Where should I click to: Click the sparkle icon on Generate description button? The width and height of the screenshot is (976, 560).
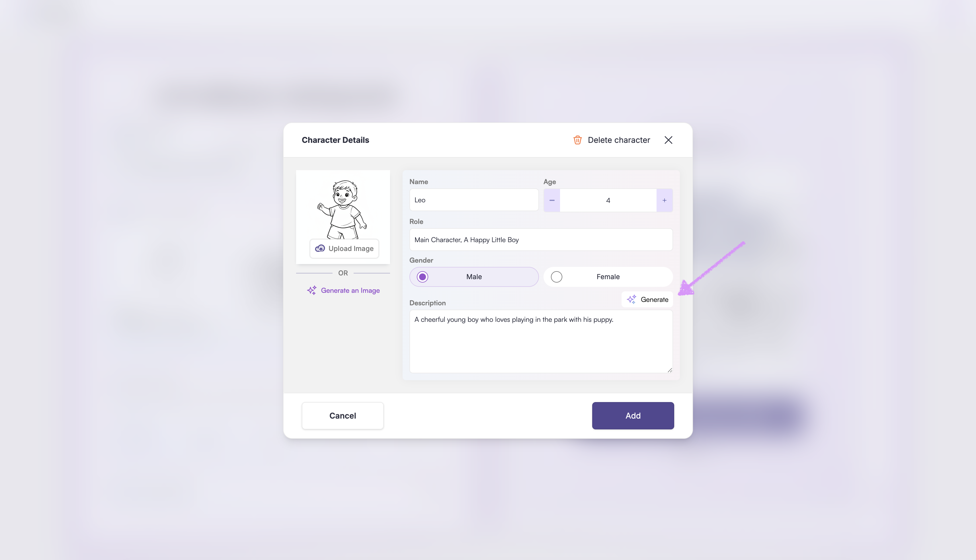coord(631,300)
